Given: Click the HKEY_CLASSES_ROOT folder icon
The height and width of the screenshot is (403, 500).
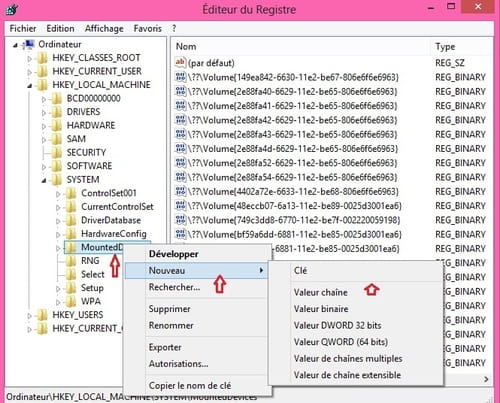Looking at the screenshot, I should (42, 58).
